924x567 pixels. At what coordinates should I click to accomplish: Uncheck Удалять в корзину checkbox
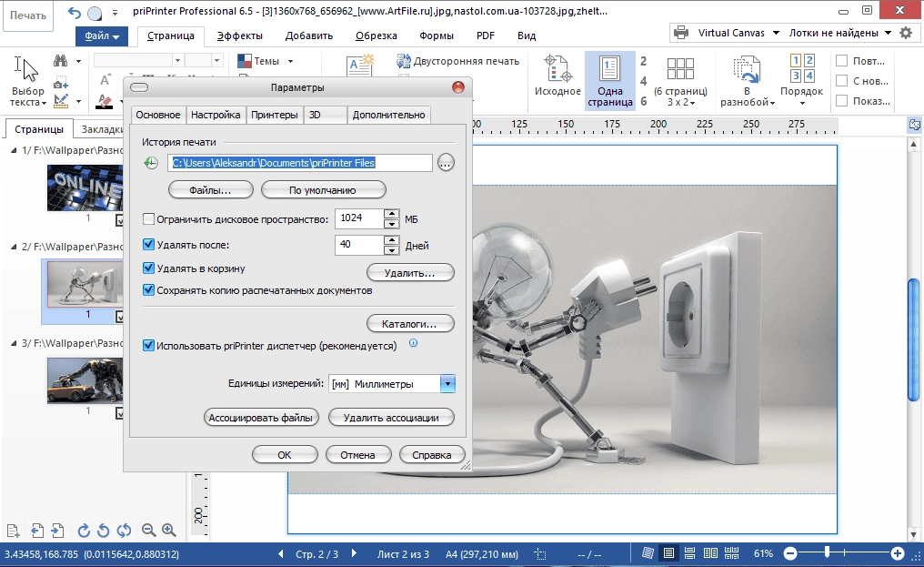pos(148,268)
